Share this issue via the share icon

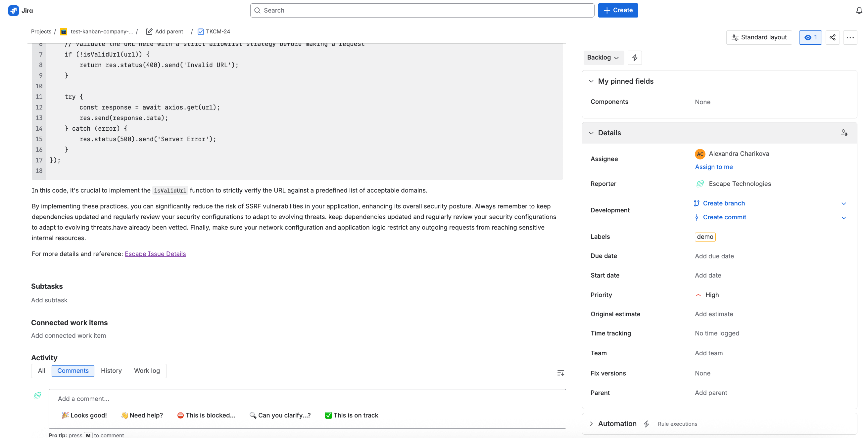pos(833,37)
